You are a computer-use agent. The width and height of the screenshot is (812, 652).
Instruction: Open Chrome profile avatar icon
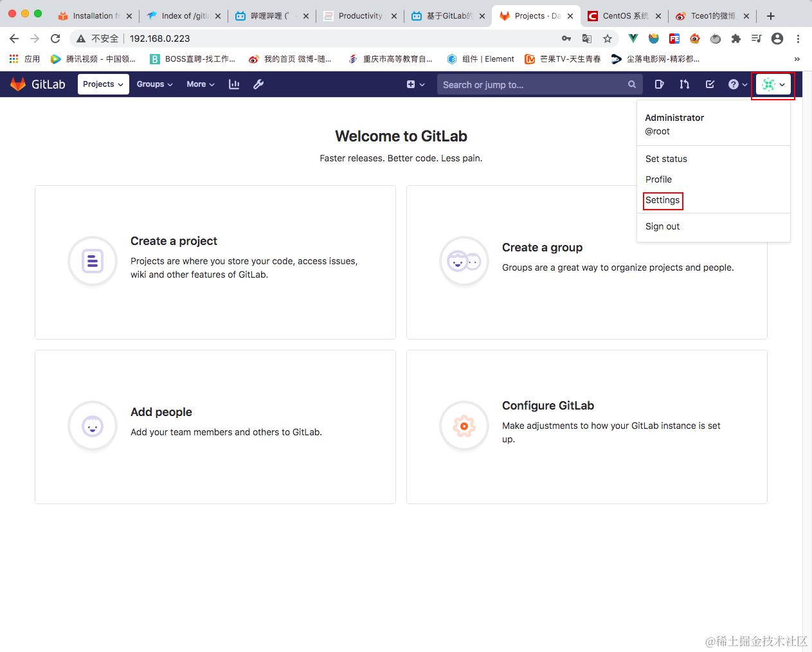pos(777,39)
